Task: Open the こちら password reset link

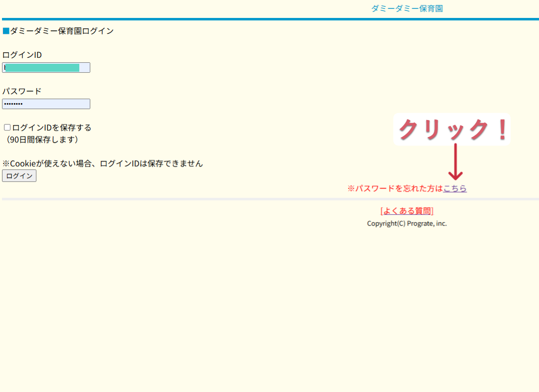Action: pyautogui.click(x=455, y=188)
